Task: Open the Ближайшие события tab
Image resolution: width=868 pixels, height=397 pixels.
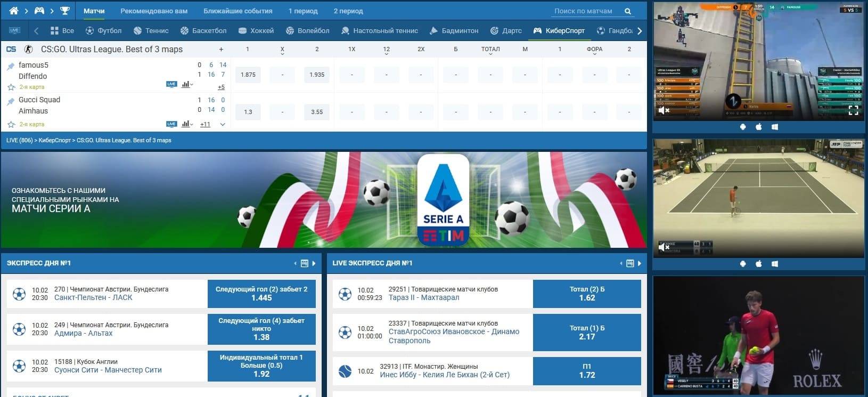Action: (x=238, y=11)
